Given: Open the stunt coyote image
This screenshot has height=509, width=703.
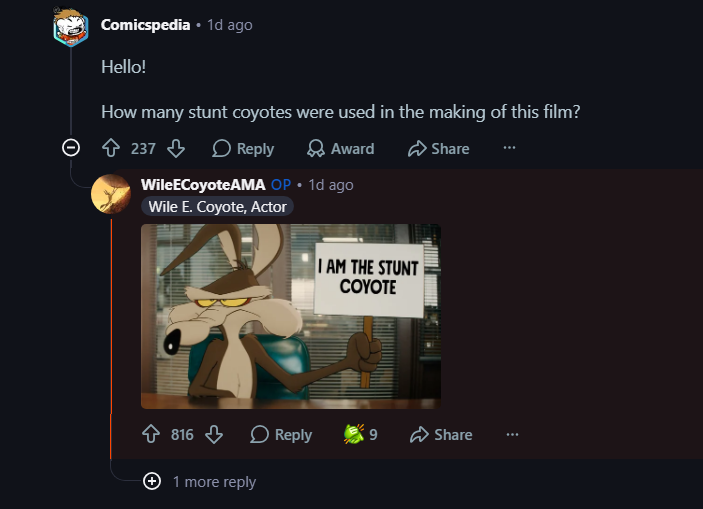Looking at the screenshot, I should click(x=291, y=316).
